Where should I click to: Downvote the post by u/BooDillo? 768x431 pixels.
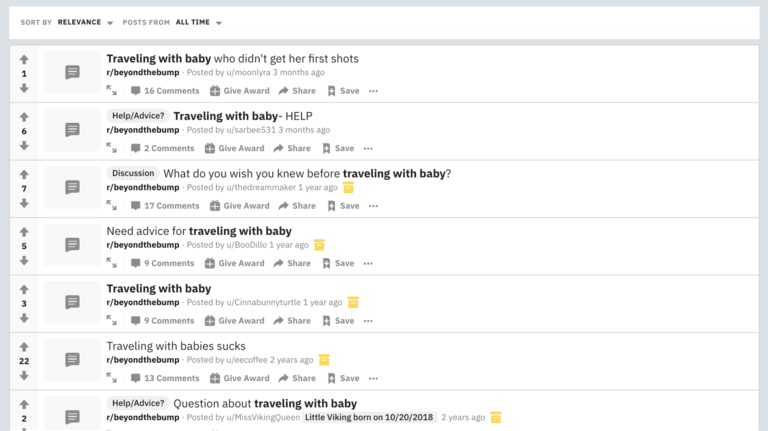pyautogui.click(x=24, y=261)
